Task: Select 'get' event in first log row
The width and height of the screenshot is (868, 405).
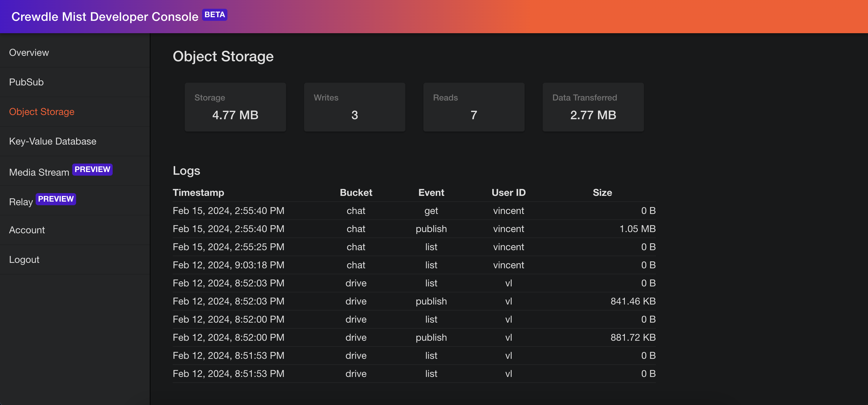Action: [431, 211]
